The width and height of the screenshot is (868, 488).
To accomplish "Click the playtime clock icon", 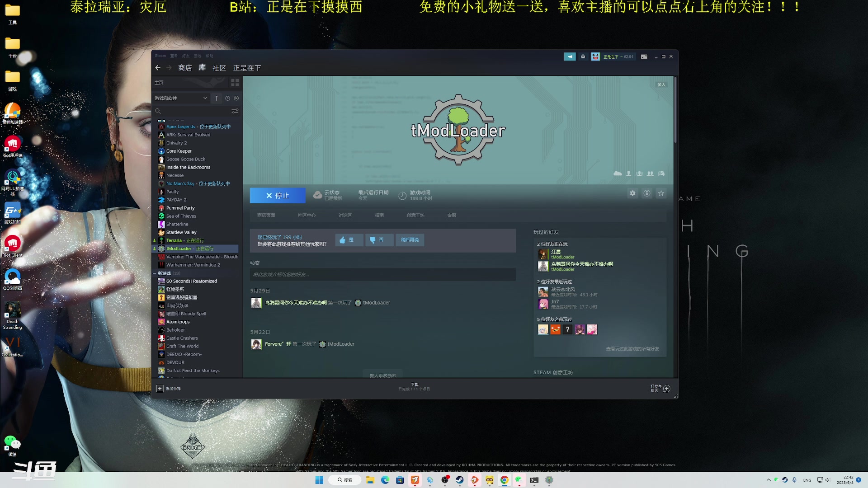I will point(402,196).
